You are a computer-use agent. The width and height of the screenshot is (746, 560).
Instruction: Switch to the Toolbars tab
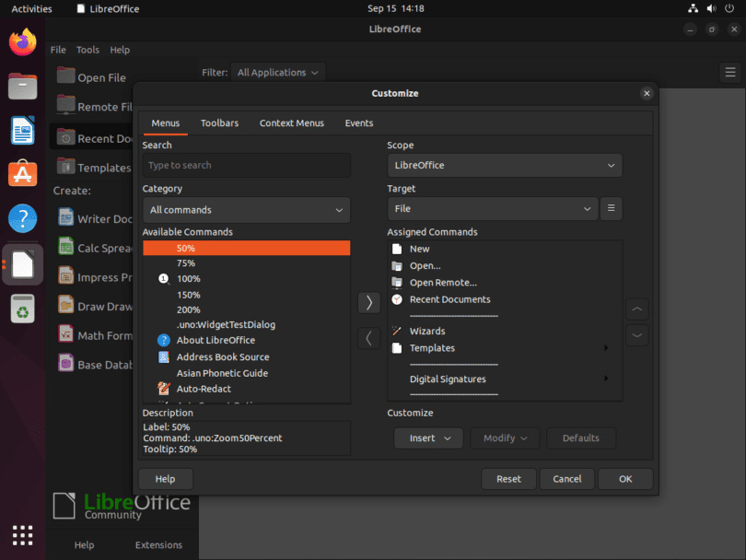(219, 123)
